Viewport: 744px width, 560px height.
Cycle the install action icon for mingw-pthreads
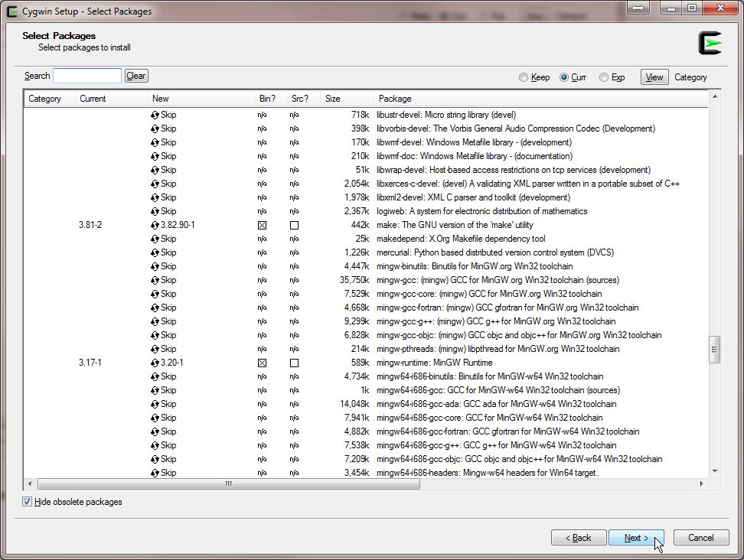pyautogui.click(x=155, y=349)
